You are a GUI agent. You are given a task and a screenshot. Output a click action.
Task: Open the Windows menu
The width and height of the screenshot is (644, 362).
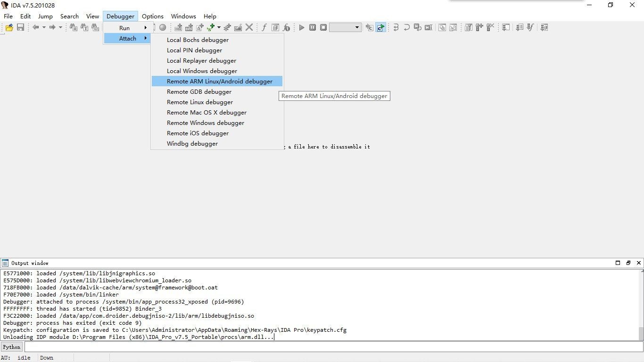183,16
